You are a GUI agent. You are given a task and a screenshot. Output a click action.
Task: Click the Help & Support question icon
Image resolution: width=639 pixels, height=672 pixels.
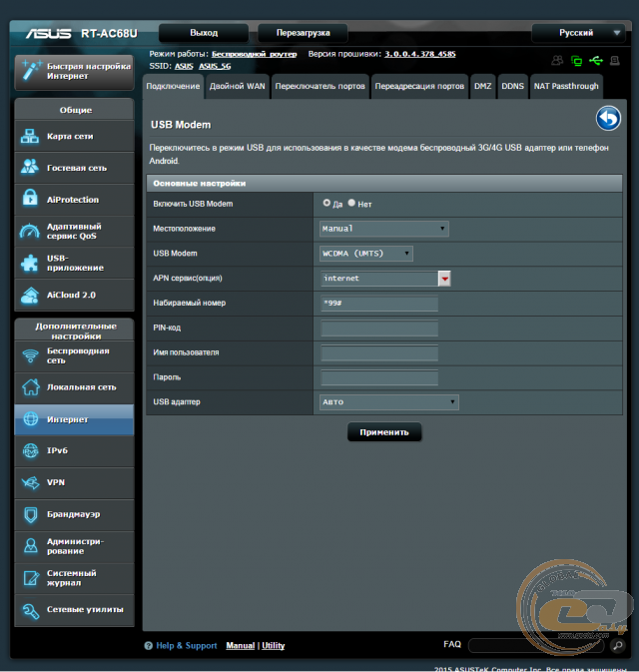click(149, 646)
